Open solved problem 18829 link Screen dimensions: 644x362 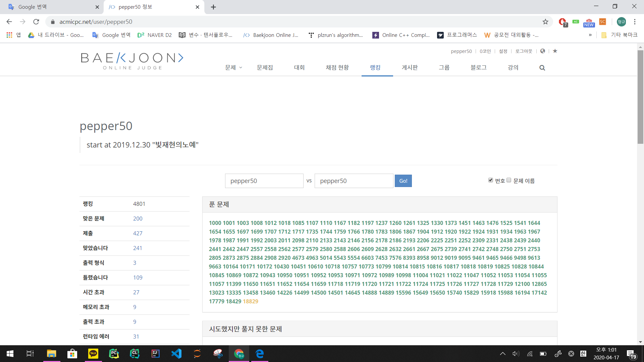(251, 301)
